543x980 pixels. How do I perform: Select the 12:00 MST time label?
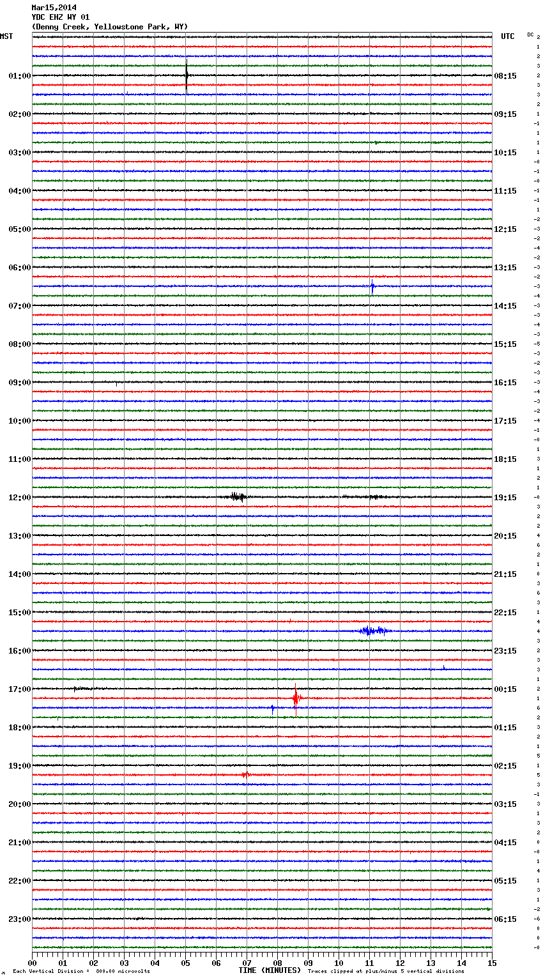coord(20,498)
